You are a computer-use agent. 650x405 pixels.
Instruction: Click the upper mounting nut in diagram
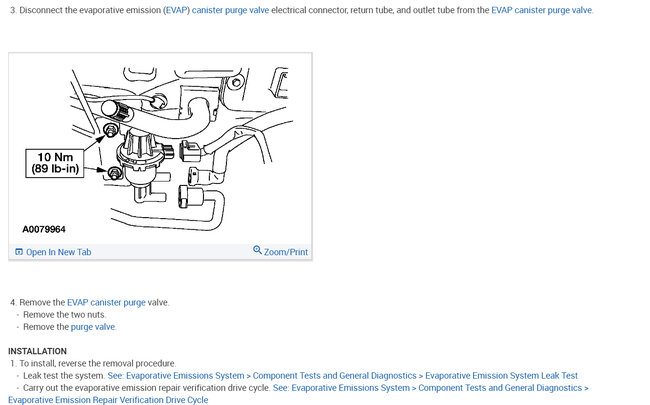111,131
